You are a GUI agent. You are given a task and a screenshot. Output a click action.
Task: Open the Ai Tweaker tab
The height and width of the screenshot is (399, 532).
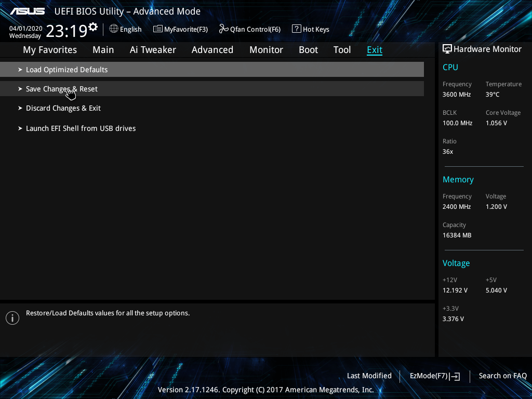[x=153, y=50]
